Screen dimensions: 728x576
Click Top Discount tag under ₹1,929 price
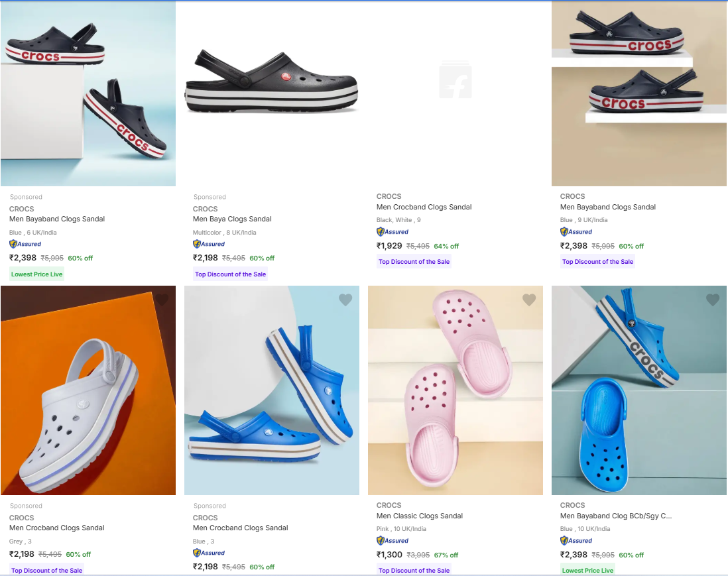pyautogui.click(x=414, y=262)
